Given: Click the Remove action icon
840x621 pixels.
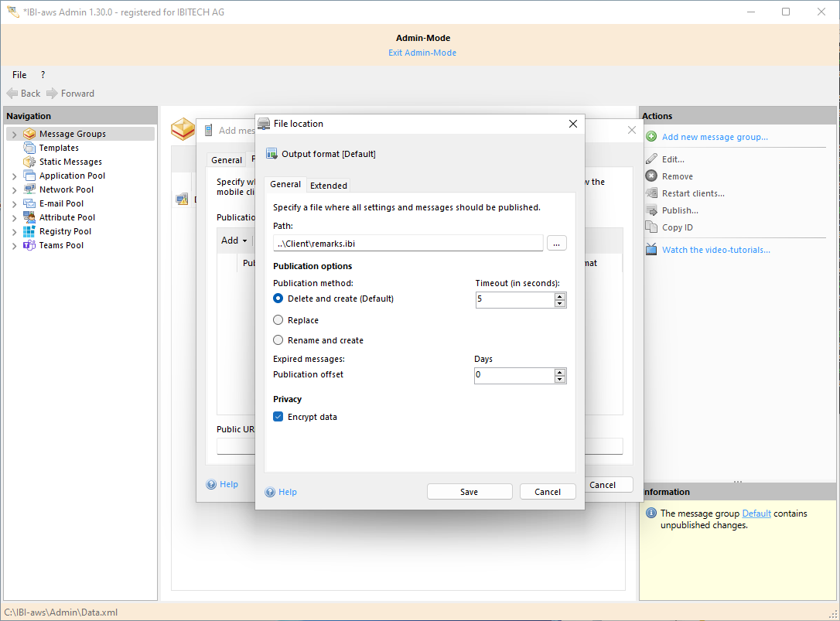Looking at the screenshot, I should click(x=651, y=176).
